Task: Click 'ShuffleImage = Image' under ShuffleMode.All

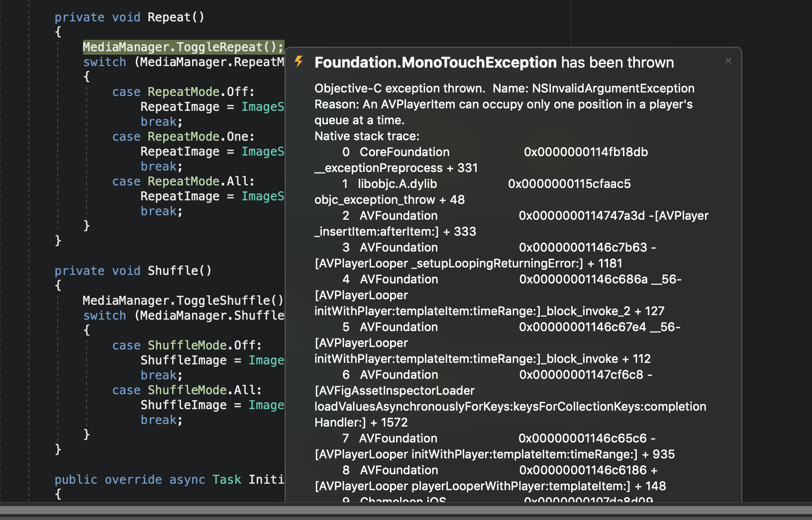Action: [212, 405]
